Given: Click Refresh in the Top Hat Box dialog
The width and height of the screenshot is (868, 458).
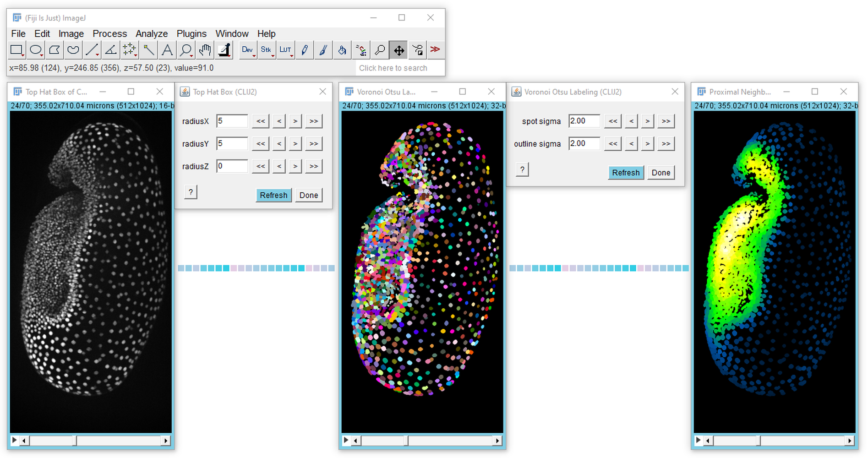Looking at the screenshot, I should [273, 195].
